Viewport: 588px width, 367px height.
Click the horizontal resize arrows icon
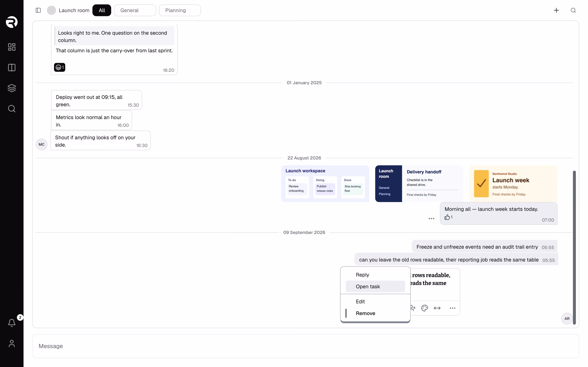(437, 308)
